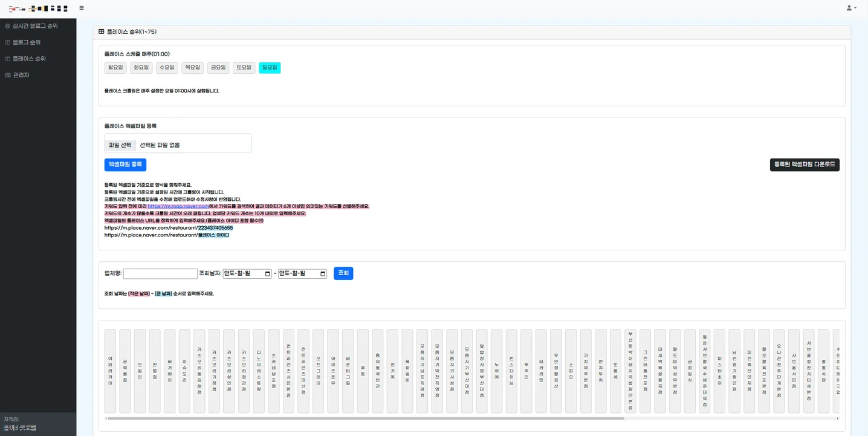Click the horizontal scrollbar thumb under the business list
This screenshot has height=436, width=868.
[x=366, y=418]
